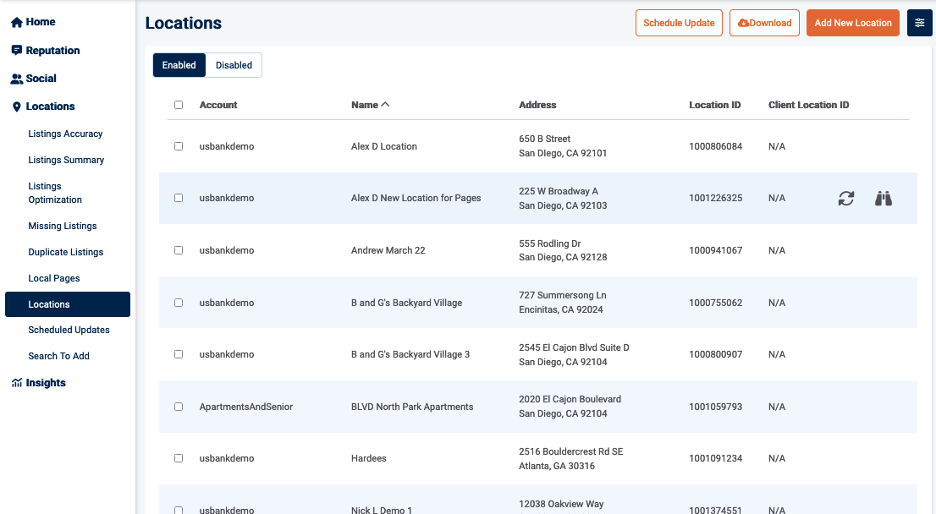Image resolution: width=936 pixels, height=514 pixels.
Task: Click the Add New Location button
Action: tap(853, 23)
